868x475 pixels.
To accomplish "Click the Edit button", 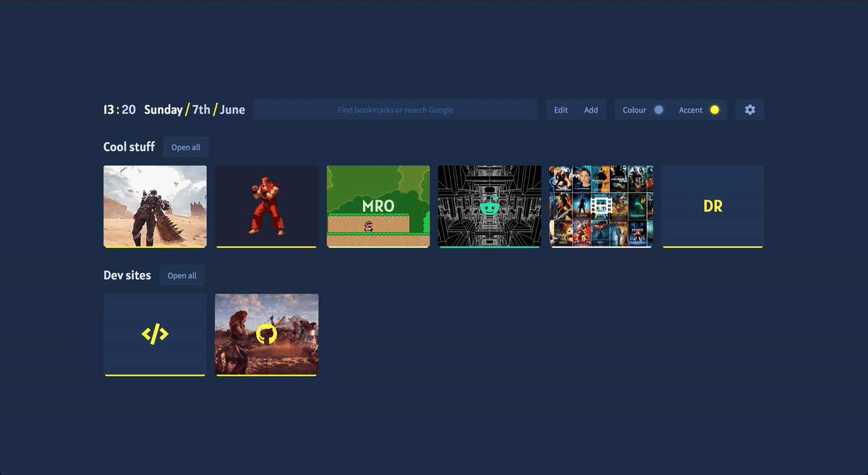I will 561,110.
